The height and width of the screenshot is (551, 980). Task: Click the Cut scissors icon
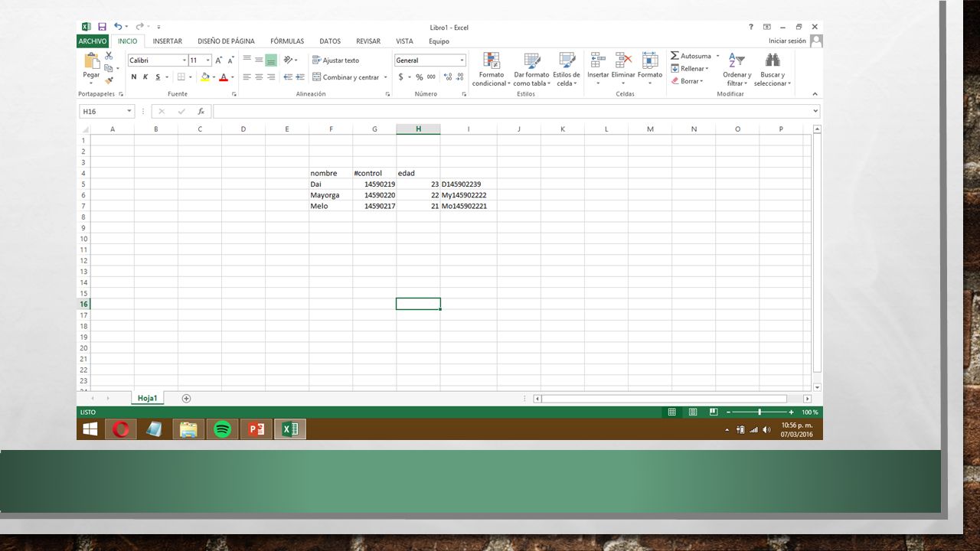(x=109, y=56)
